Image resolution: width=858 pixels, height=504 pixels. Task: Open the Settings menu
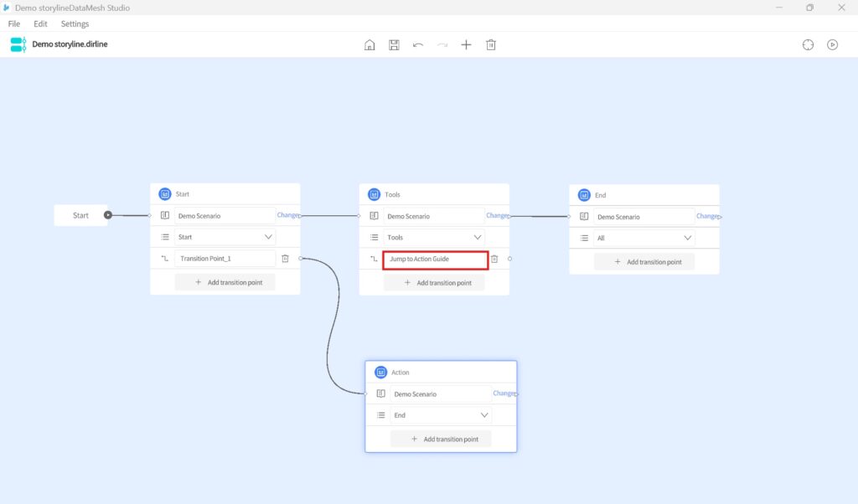pyautogui.click(x=75, y=24)
